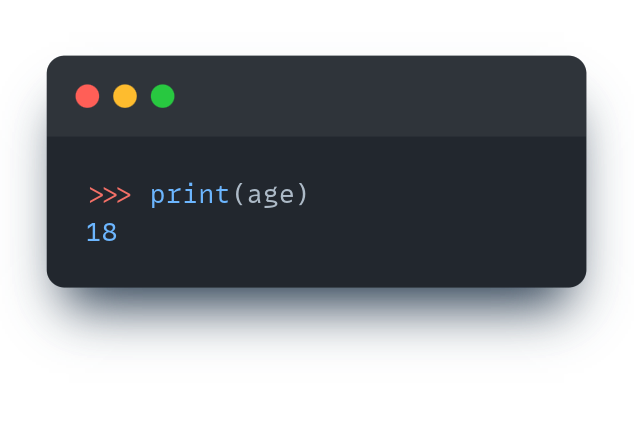
Task: Click the closing parenthesis after age
Action: tap(302, 195)
